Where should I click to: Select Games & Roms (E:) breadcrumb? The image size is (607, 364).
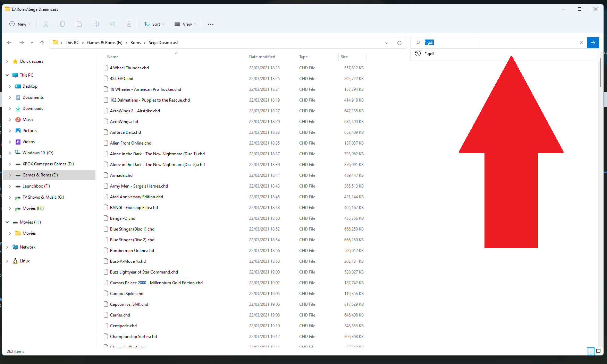(x=104, y=43)
